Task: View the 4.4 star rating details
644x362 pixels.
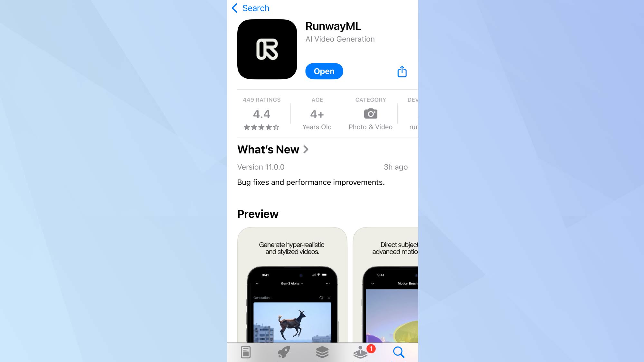Action: pyautogui.click(x=261, y=114)
